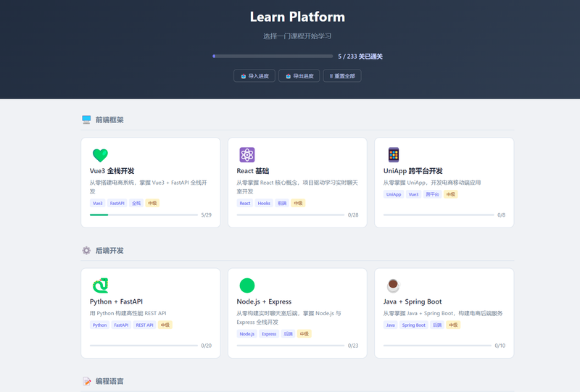Screen dimensions: 580x392
Task: Click the Java tag in Java + Spring Boot card
Action: (x=391, y=325)
